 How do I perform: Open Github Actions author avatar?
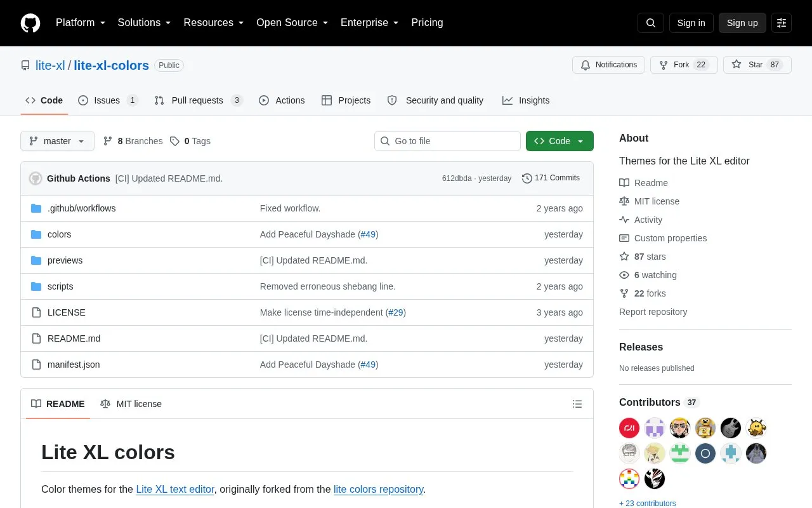tap(36, 178)
